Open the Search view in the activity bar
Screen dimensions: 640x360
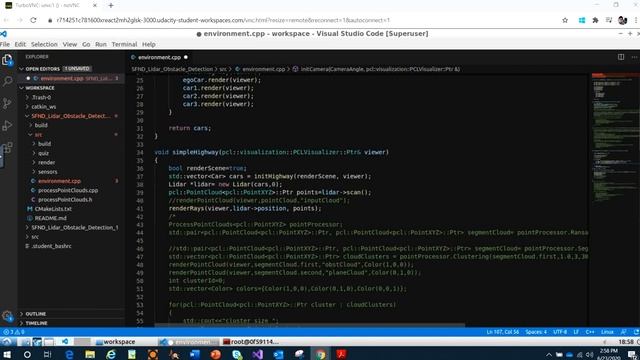tap(7, 81)
